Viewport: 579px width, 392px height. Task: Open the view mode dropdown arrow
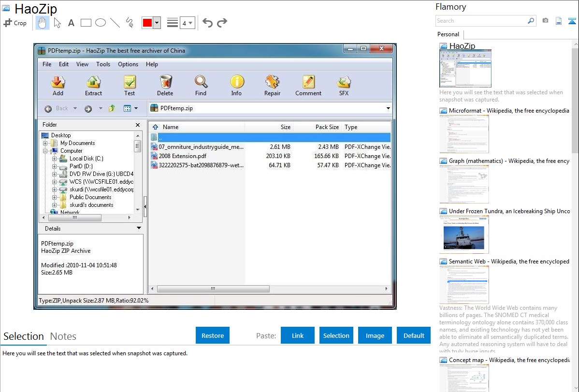[x=136, y=108]
